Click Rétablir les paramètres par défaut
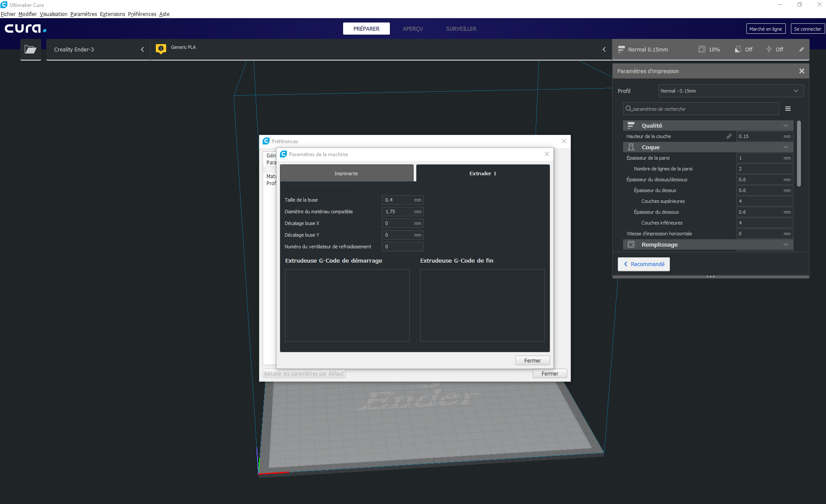This screenshot has height=504, width=826. (x=304, y=373)
